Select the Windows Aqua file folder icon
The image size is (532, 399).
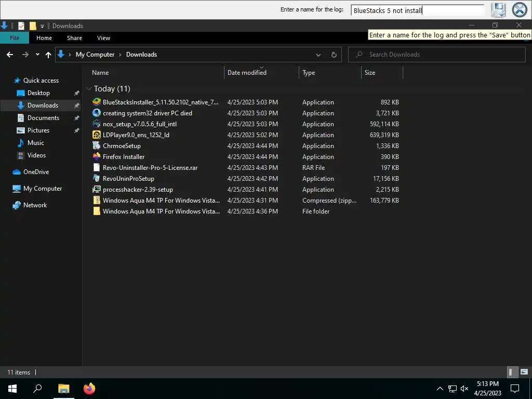(x=97, y=211)
